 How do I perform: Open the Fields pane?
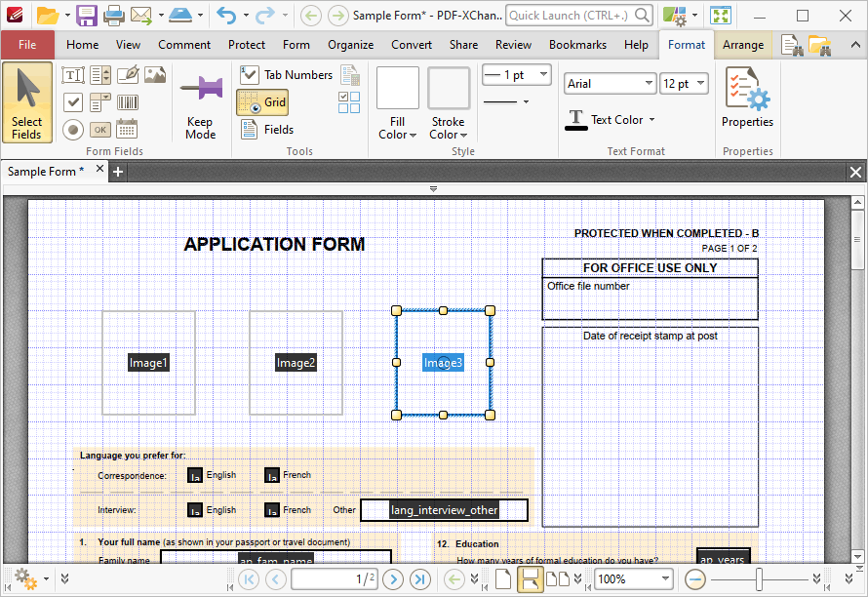tap(267, 130)
